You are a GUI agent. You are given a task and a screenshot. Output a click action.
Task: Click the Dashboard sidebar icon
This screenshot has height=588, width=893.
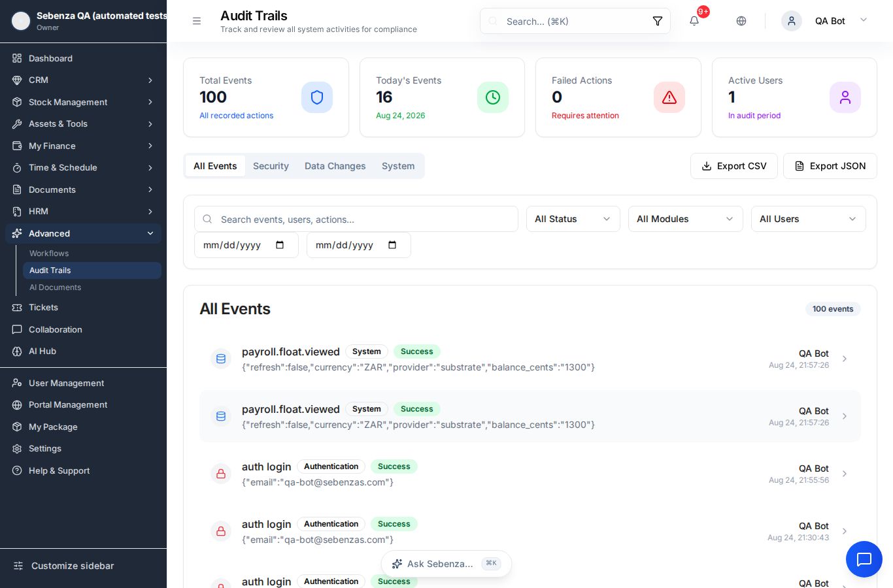tap(17, 58)
